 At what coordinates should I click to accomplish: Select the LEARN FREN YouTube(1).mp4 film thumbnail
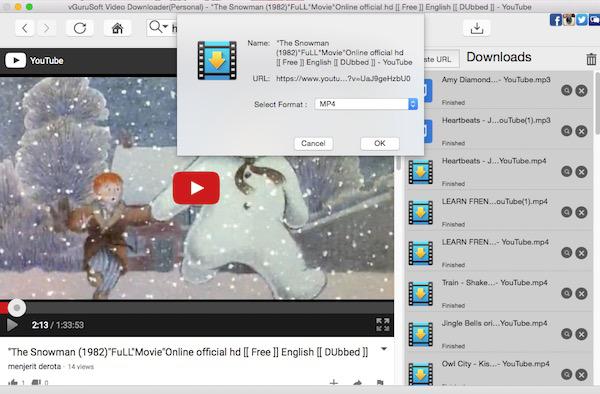(x=421, y=213)
